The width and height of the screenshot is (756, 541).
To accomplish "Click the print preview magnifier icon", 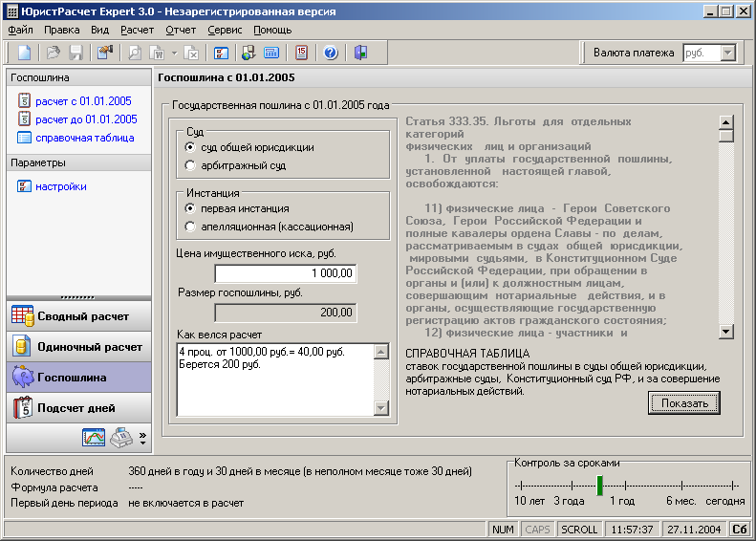I will (x=135, y=53).
